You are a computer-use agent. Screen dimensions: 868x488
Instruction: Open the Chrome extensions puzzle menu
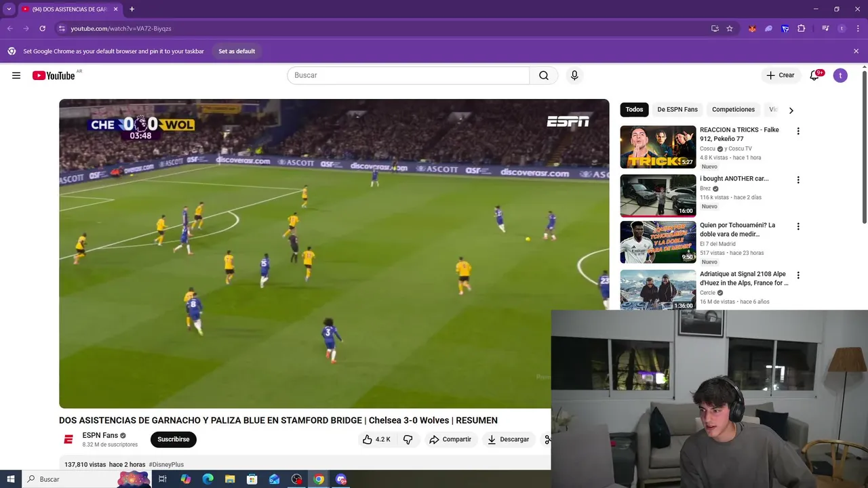(x=801, y=28)
